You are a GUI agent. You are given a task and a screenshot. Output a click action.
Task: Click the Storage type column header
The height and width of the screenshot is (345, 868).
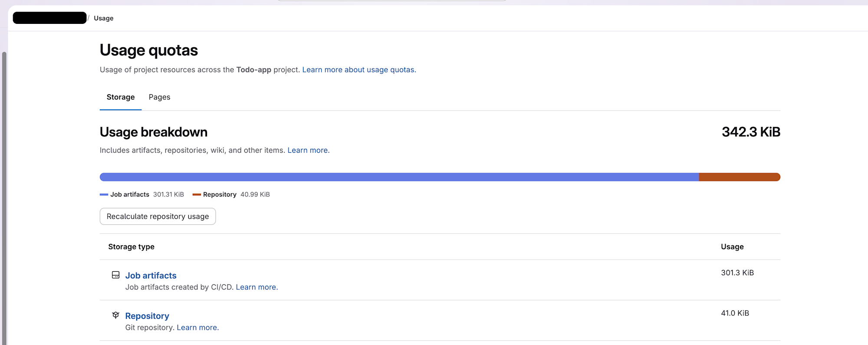coord(131,247)
